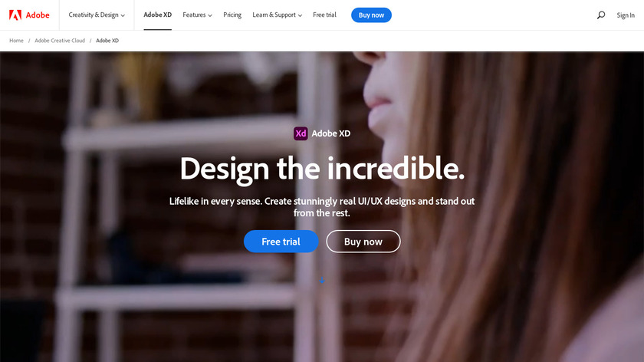This screenshot has width=644, height=362.
Task: Click the Adobe XD label beside Xd icon
Action: [331, 133]
